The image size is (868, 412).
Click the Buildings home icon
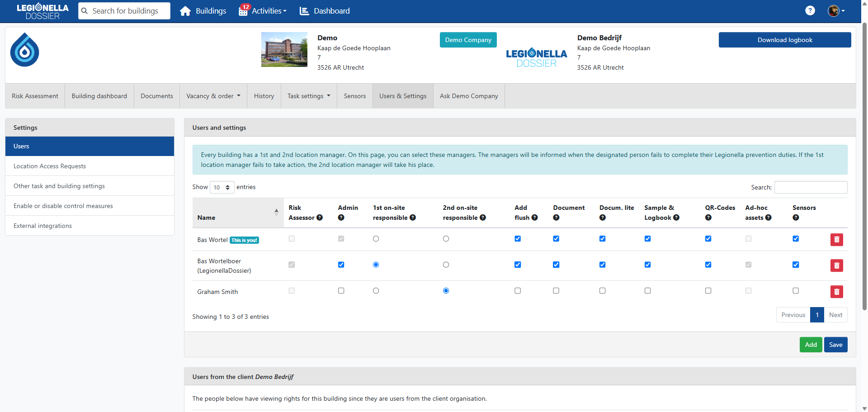[x=185, y=11]
